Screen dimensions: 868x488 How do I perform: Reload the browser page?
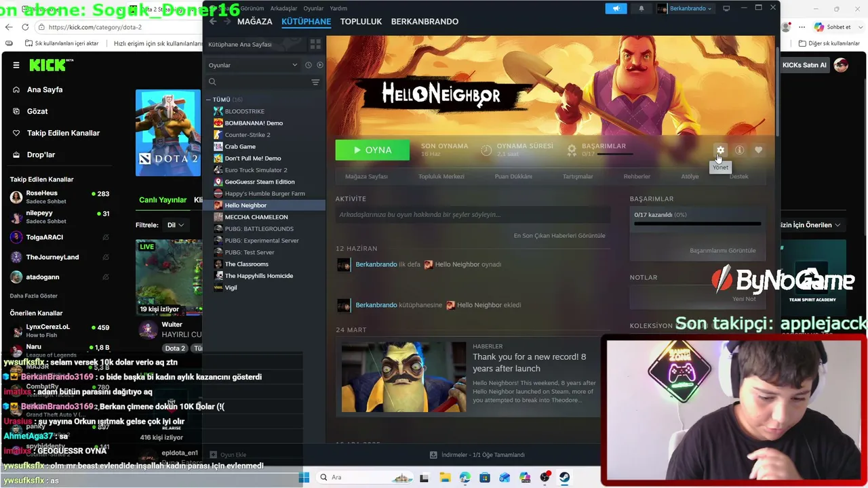25,27
